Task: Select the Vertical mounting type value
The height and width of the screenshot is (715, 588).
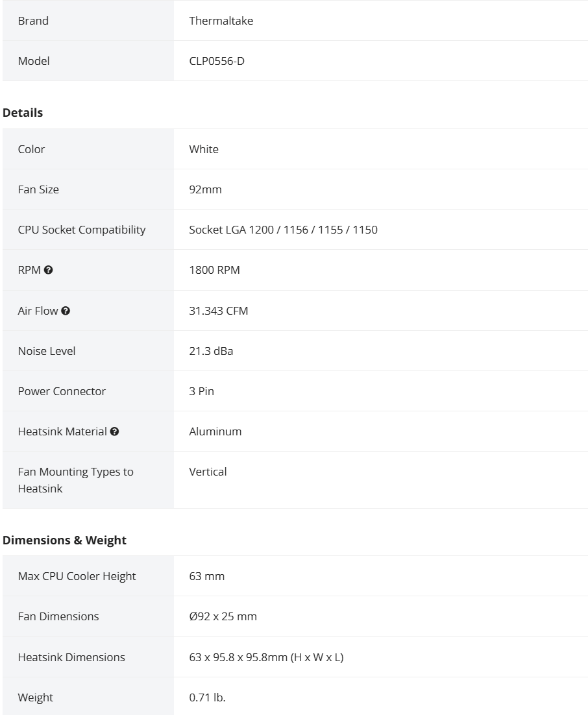Action: tap(208, 472)
